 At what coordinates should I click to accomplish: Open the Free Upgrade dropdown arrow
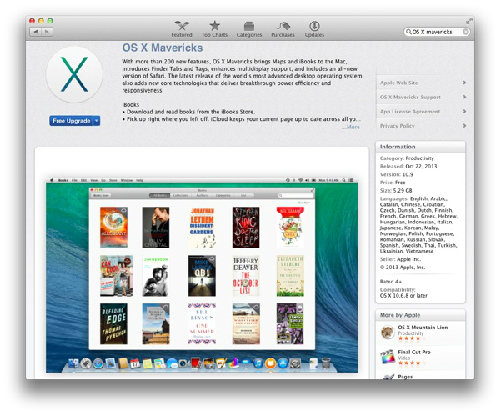click(x=97, y=121)
